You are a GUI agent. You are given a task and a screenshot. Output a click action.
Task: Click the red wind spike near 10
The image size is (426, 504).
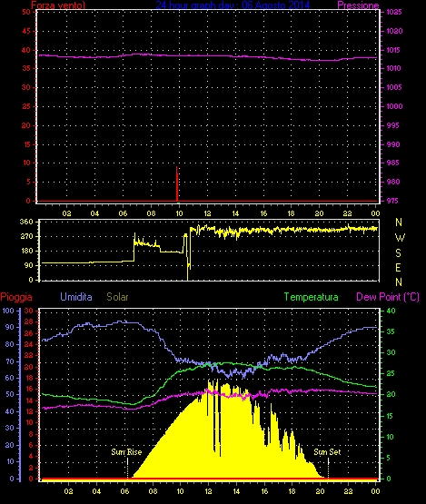click(x=177, y=183)
